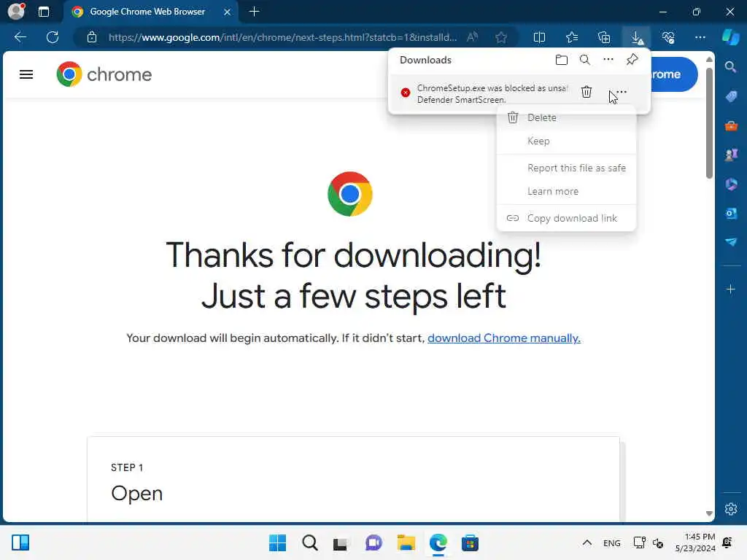Choose Keep from the context menu
Viewport: 747px width, 560px height.
click(566, 141)
